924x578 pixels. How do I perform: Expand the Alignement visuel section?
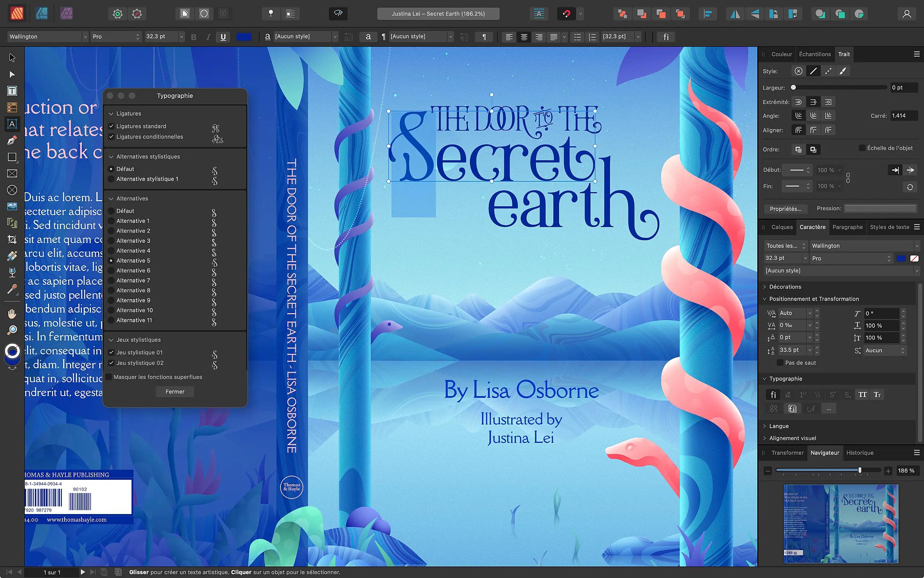pos(764,438)
